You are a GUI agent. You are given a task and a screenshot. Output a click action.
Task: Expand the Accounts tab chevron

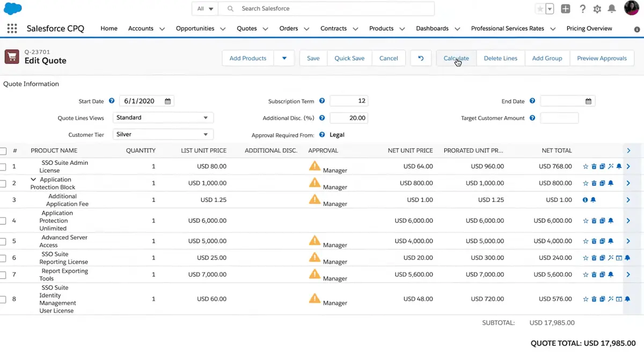tap(162, 29)
